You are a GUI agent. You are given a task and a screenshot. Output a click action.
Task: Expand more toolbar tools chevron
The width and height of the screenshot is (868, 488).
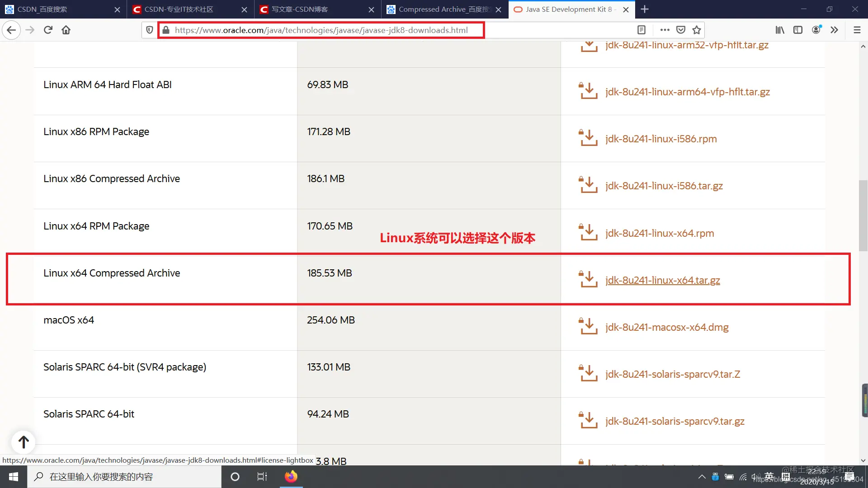(834, 30)
